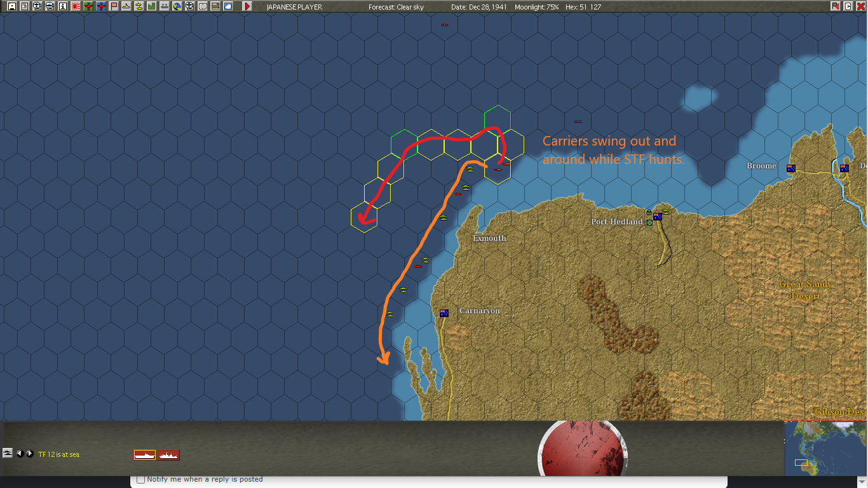
Task: Click the red-green flag icon top right
Action: tap(835, 6)
